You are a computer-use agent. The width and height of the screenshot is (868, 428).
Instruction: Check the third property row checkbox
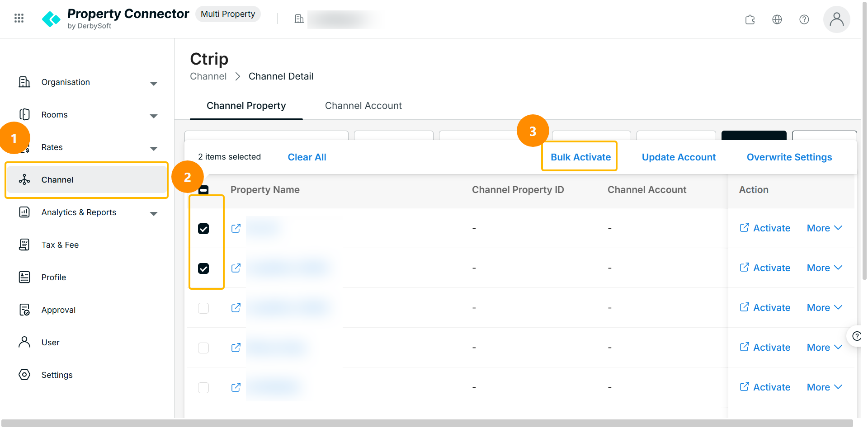coord(203,308)
